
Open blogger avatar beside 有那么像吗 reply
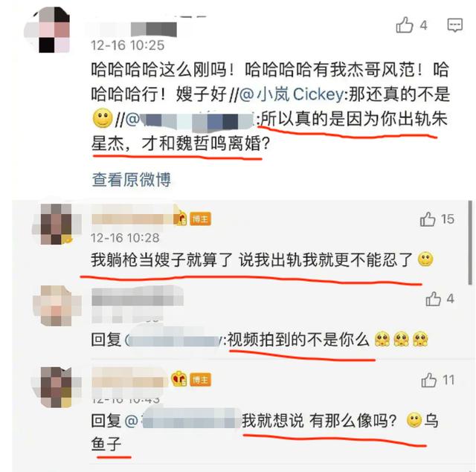click(57, 387)
